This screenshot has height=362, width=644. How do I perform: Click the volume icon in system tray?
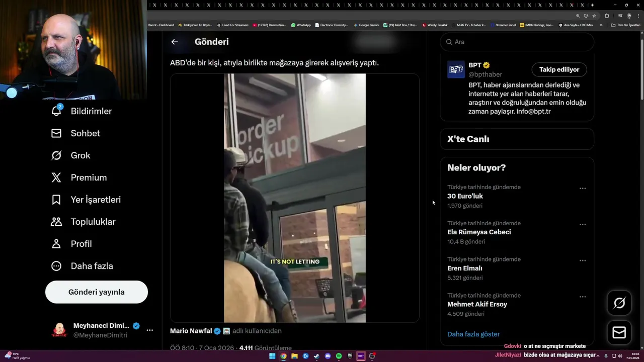[619, 356]
